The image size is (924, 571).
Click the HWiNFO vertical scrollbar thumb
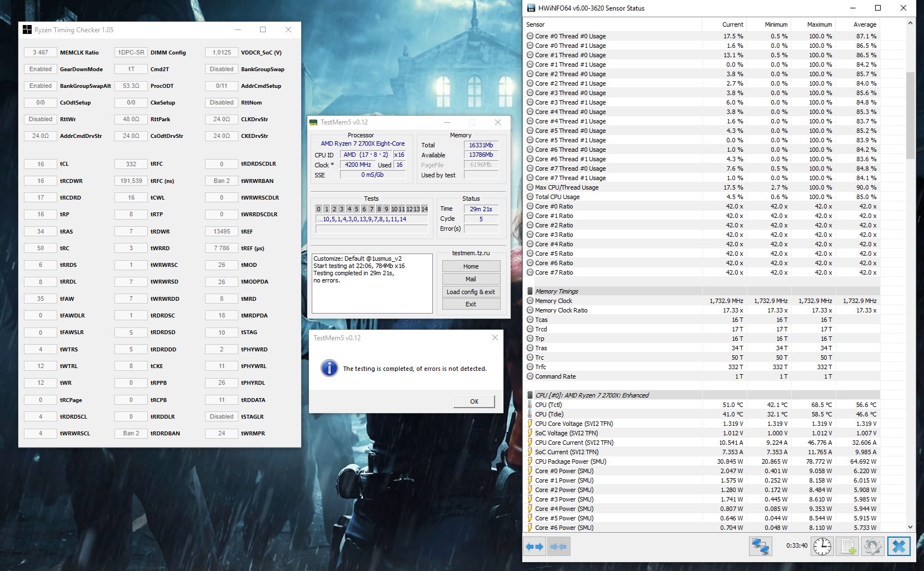(x=910, y=116)
